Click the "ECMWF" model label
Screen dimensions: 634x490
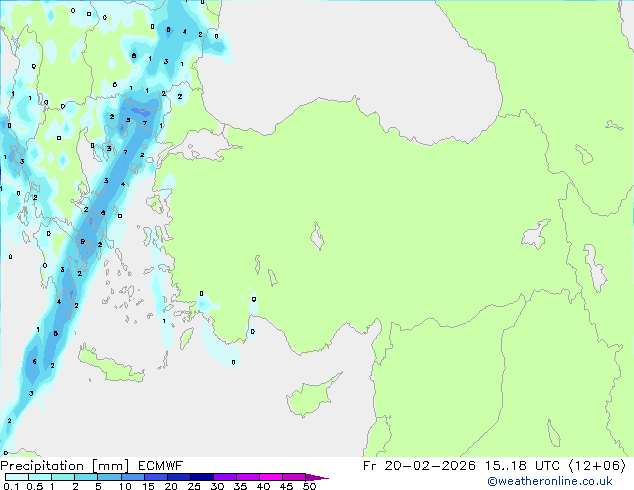tap(161, 466)
